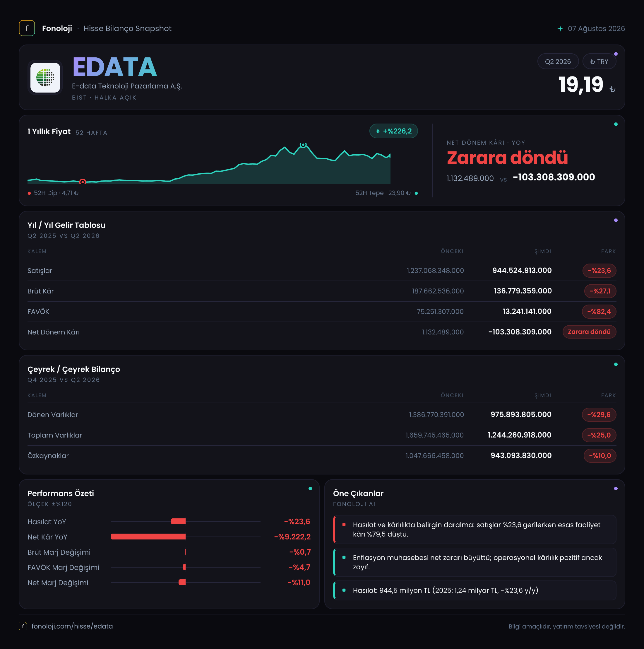Click the EDATA ticker title
Viewport: 644px width, 649px height.
(115, 67)
